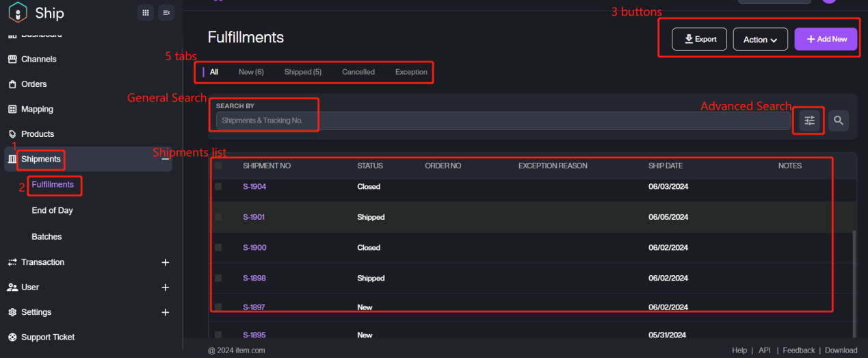Tick the checkbox for shipment S-1904

(218, 186)
